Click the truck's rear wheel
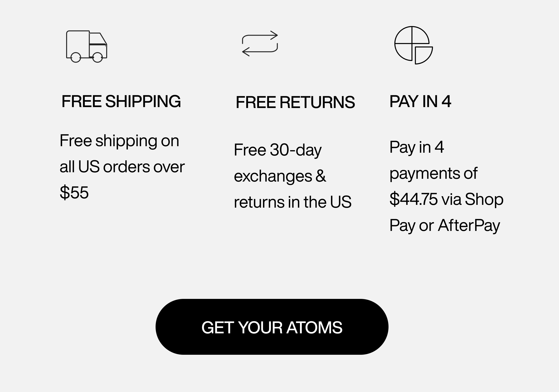559x392 pixels. point(76,58)
